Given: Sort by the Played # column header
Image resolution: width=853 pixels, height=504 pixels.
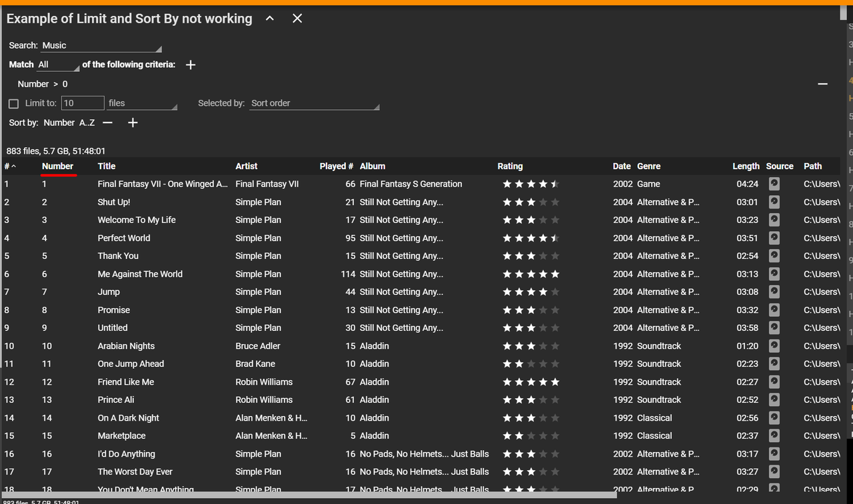Looking at the screenshot, I should pos(337,166).
